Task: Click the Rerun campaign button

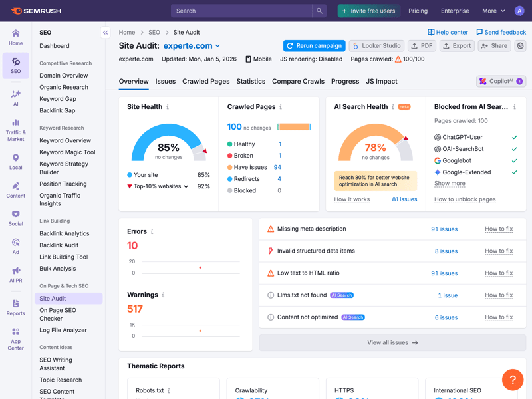Action: [314, 46]
